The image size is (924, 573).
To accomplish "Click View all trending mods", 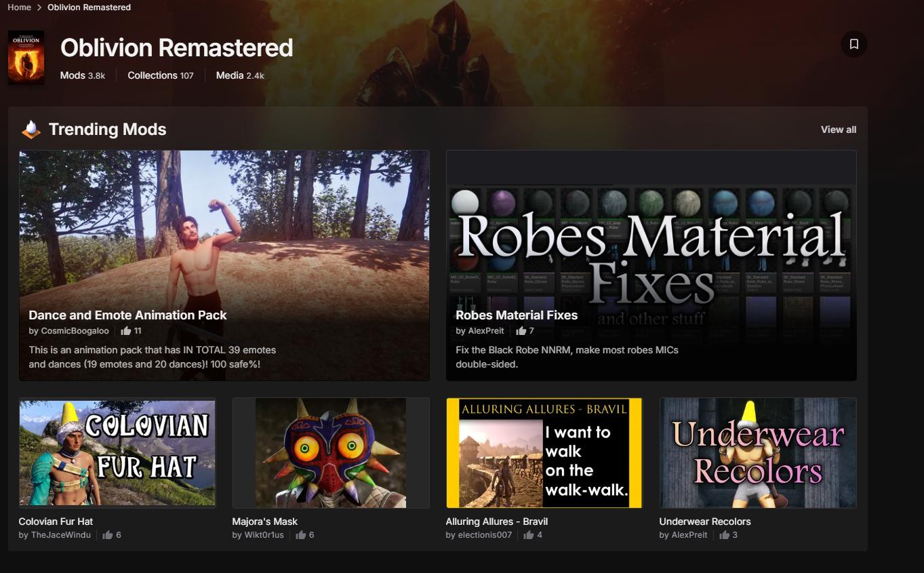I will 839,130.
